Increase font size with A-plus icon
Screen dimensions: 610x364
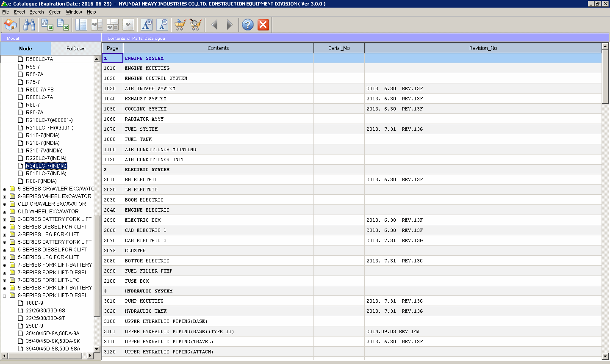146,25
